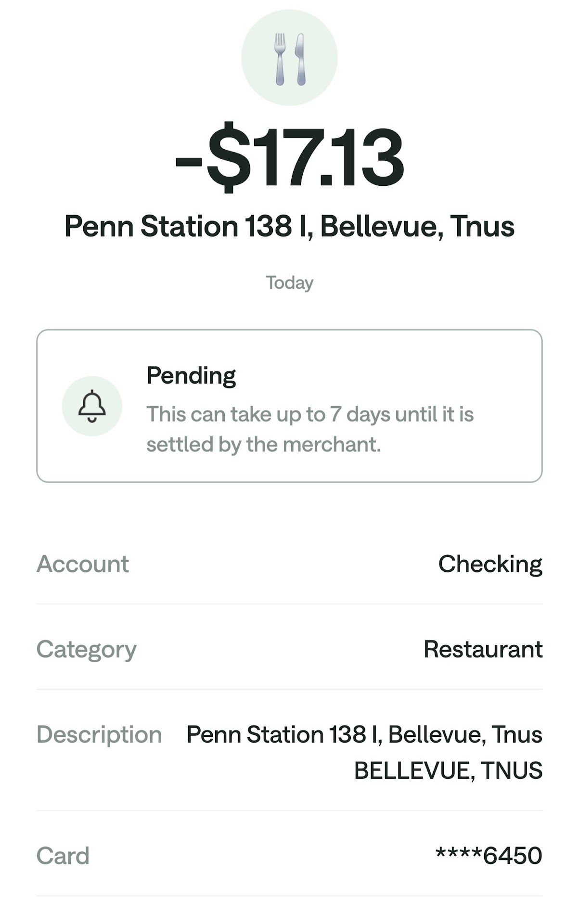
Task: Click the "Today" transaction date
Action: point(289,282)
